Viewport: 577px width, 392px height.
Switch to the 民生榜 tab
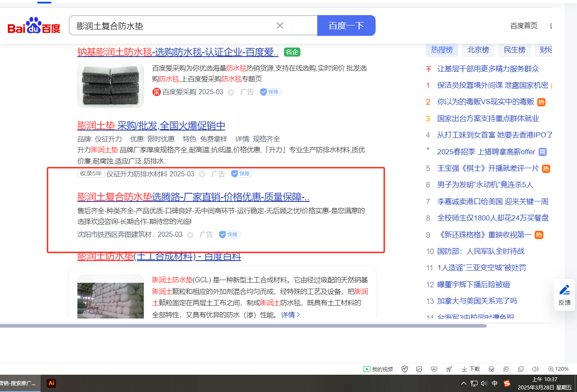point(514,50)
